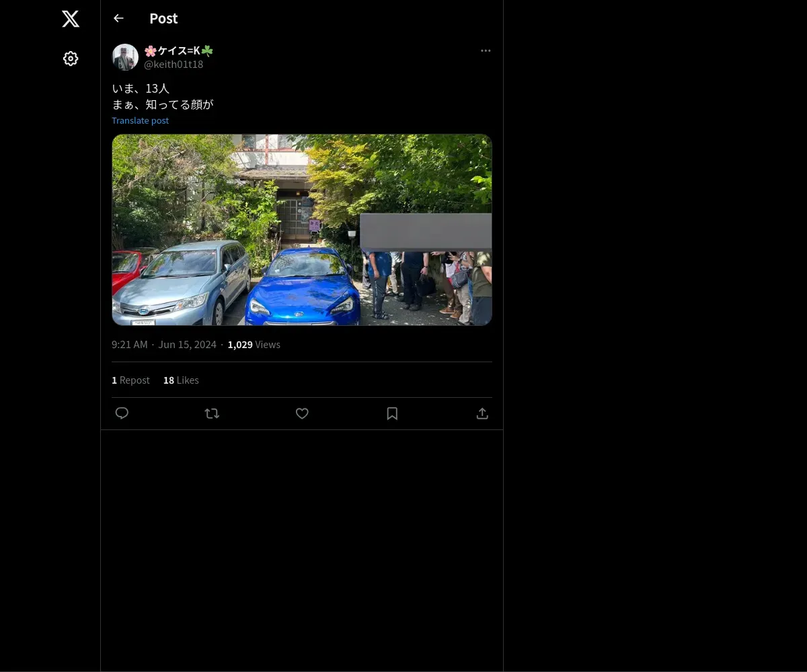The width and height of the screenshot is (807, 672).
Task: Share the post via the upload icon
Action: pyautogui.click(x=482, y=413)
